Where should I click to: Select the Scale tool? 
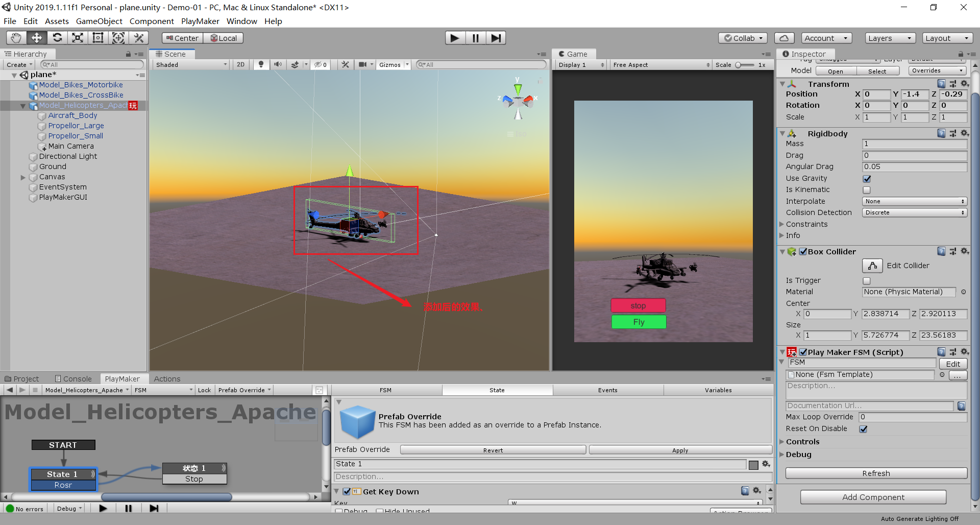[x=77, y=37]
